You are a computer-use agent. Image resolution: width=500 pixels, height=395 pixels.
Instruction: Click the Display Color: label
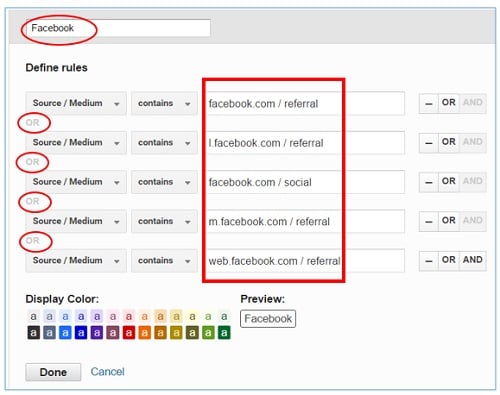[62, 299]
